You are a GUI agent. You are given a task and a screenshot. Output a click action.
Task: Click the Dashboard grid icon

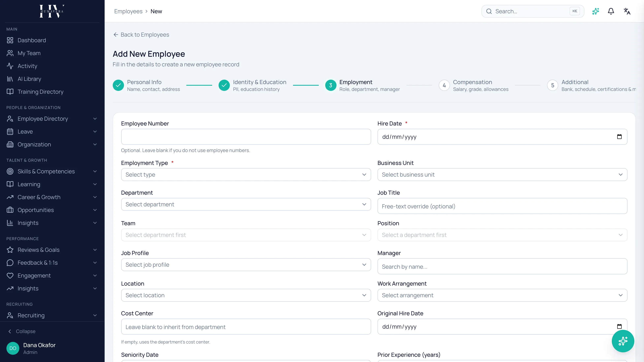(10, 40)
